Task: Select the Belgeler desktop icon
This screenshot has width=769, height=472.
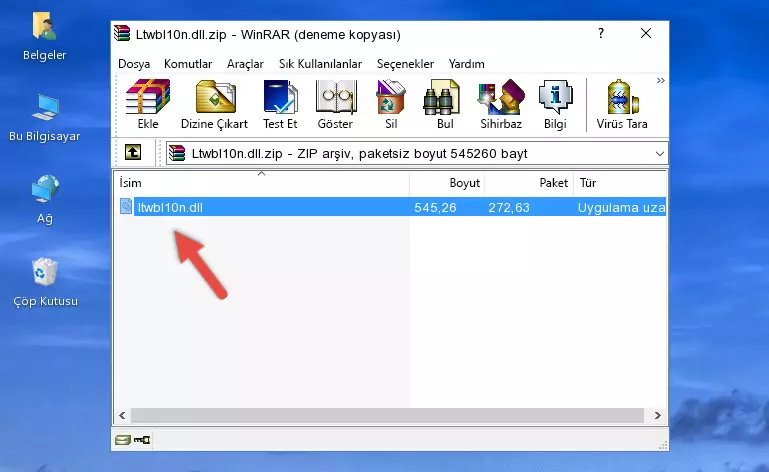Action: 44,37
